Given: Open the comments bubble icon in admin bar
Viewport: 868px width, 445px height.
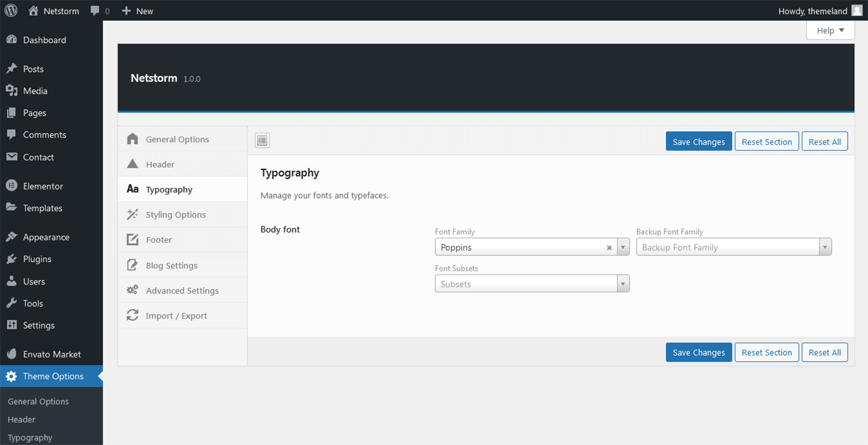Looking at the screenshot, I should pos(95,11).
